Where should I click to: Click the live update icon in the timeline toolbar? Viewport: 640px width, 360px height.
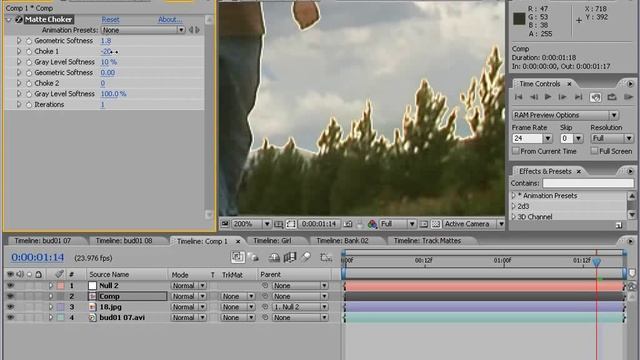(238, 257)
